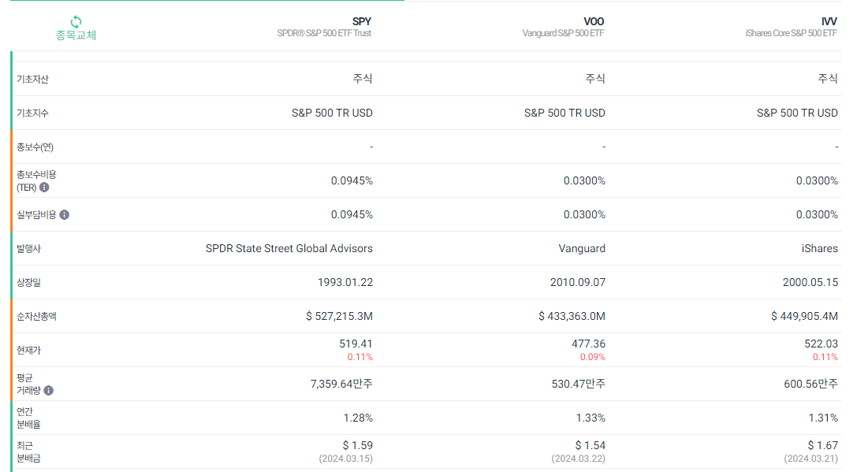This screenshot has height=472, width=868.
Task: Click the 최근 분배금 row label
Action: 28,452
